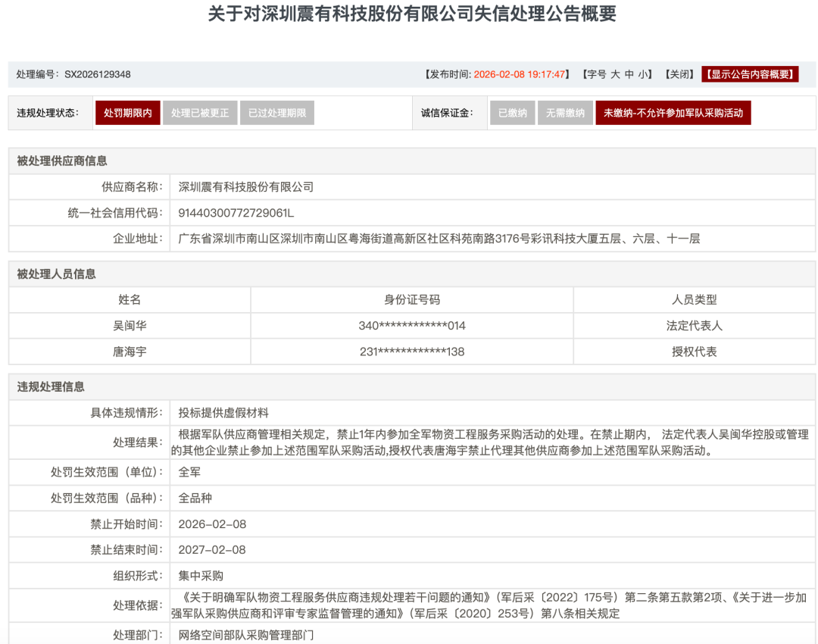This screenshot has height=644, width=818.
Task: Click 未缴纳-不允许参加军队采购活动 tag
Action: click(673, 113)
